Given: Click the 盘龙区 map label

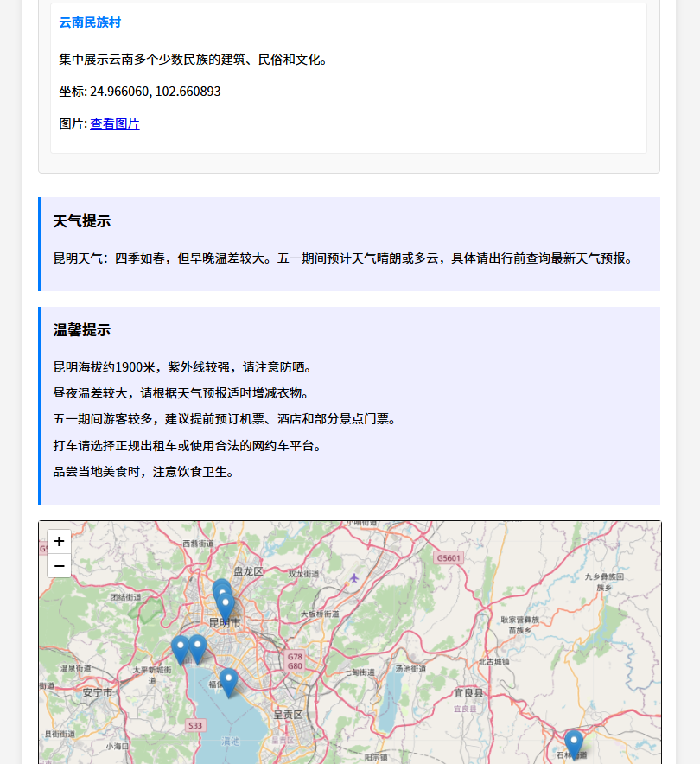Looking at the screenshot, I should (x=248, y=571).
